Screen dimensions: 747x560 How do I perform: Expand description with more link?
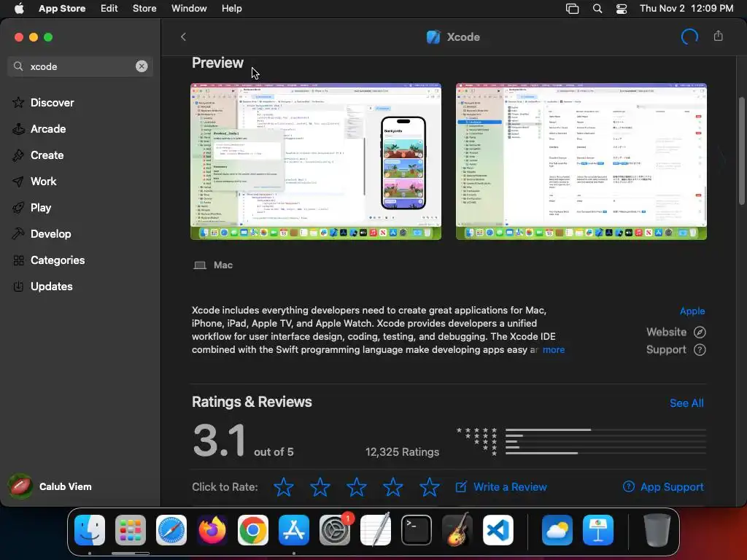[554, 349]
